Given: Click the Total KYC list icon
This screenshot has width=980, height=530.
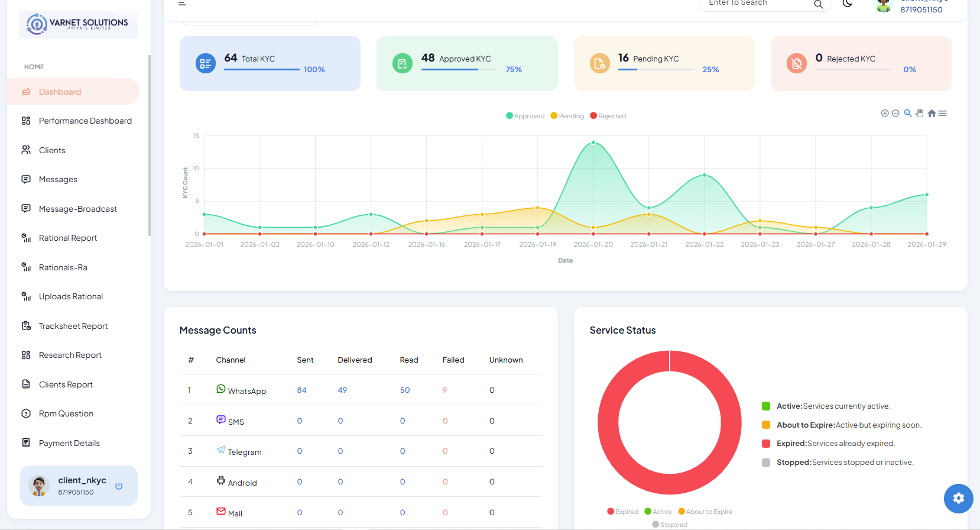Looking at the screenshot, I should pyautogui.click(x=206, y=63).
